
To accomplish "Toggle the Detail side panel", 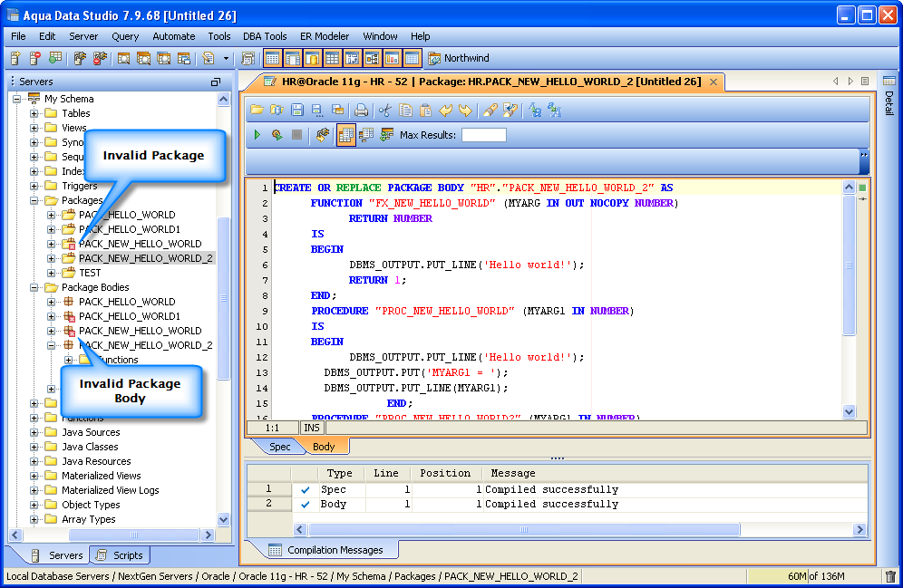I will (x=888, y=102).
